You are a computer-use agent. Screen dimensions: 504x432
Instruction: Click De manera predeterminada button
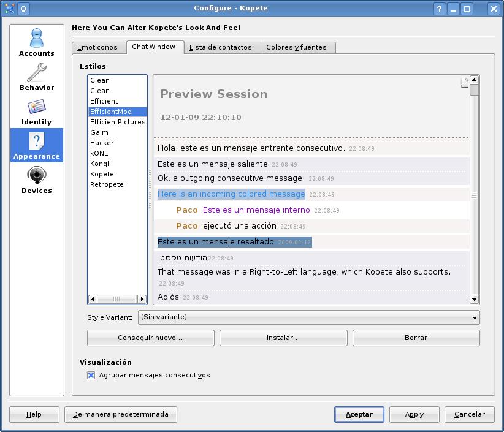click(121, 414)
